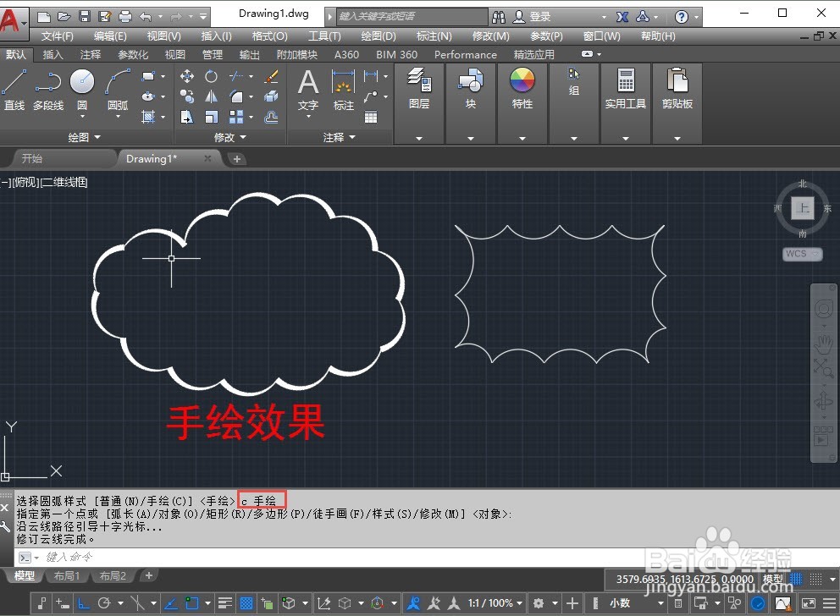Open the 实用工具 (Utilities) panel
840x616 pixels.
point(625,88)
